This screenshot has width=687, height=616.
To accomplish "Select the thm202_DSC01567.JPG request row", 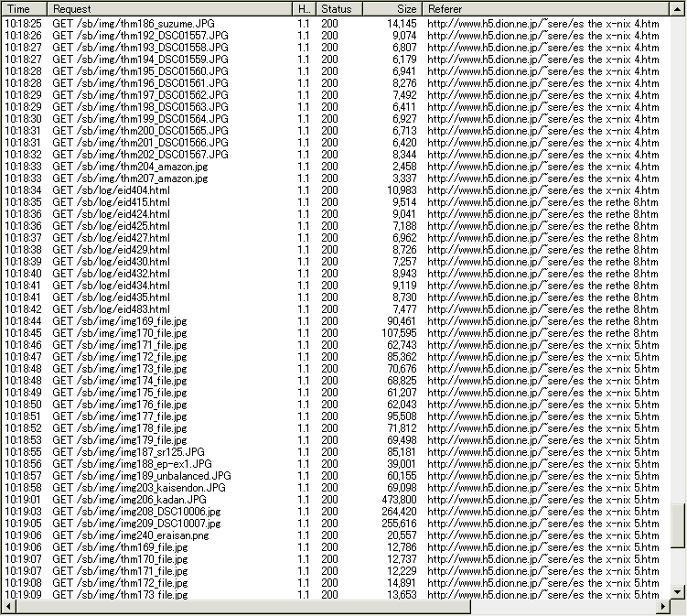I will point(335,155).
